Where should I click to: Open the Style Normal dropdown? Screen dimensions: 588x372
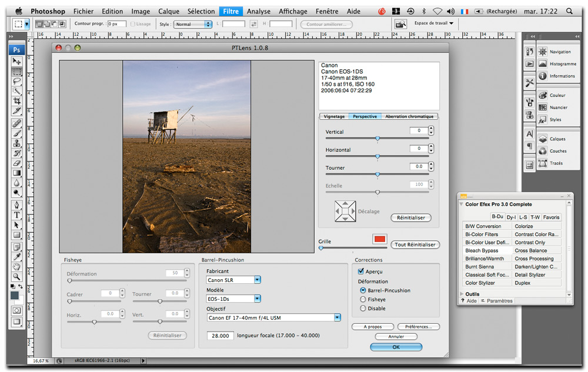[x=193, y=24]
